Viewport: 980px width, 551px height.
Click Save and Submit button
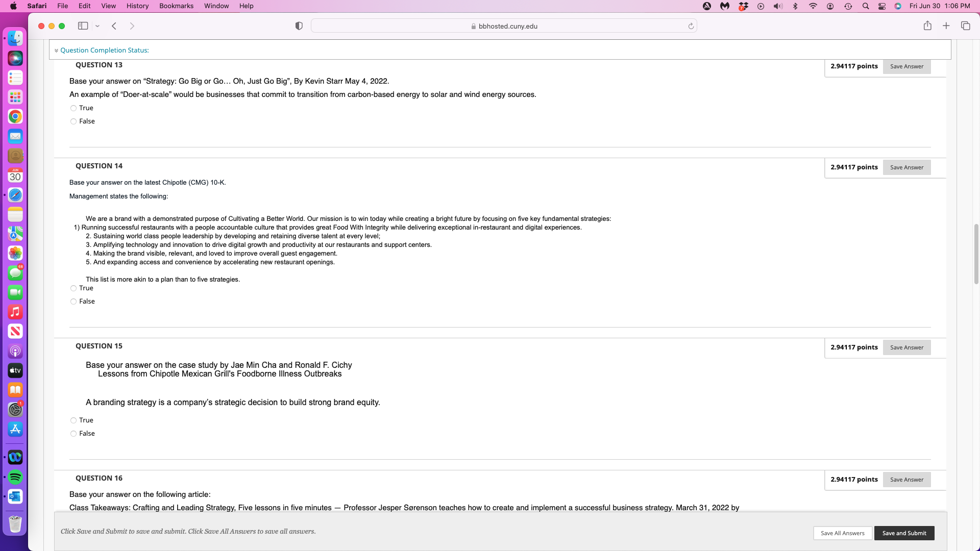click(904, 533)
